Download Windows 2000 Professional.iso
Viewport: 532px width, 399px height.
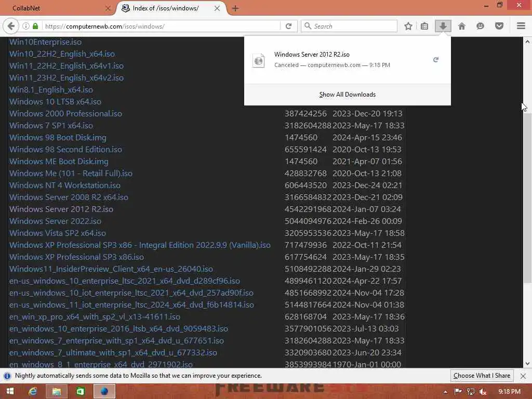pyautogui.click(x=65, y=114)
